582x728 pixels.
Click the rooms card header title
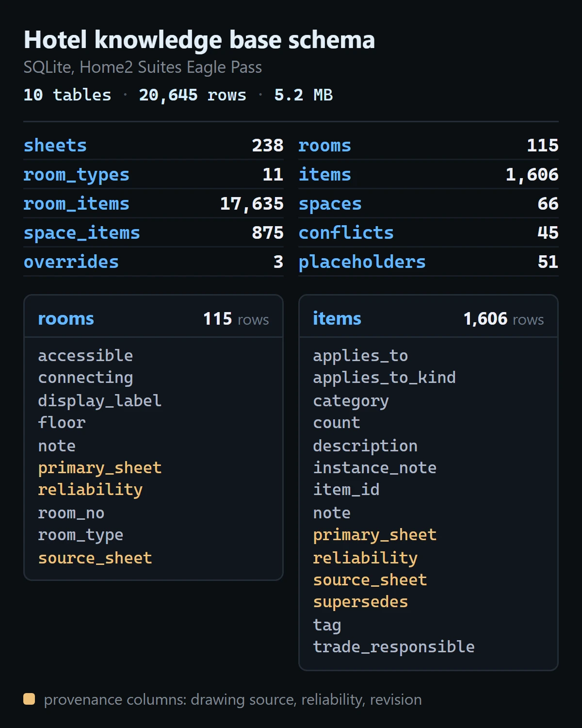point(66,319)
